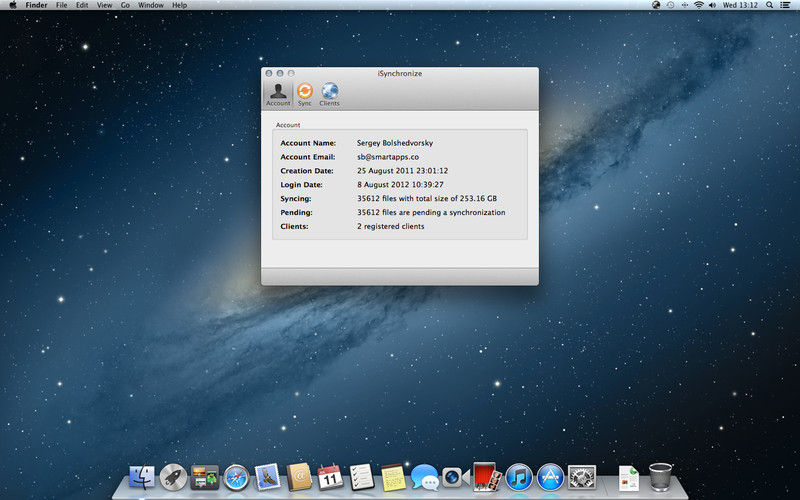800x500 pixels.
Task: Click the iSynchronize window title
Action: point(400,73)
